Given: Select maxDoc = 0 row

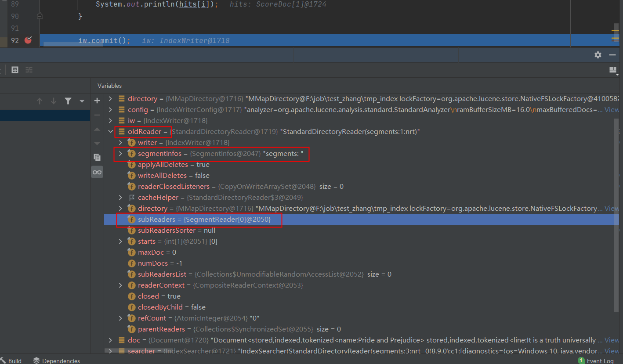Looking at the screenshot, I should (361, 252).
